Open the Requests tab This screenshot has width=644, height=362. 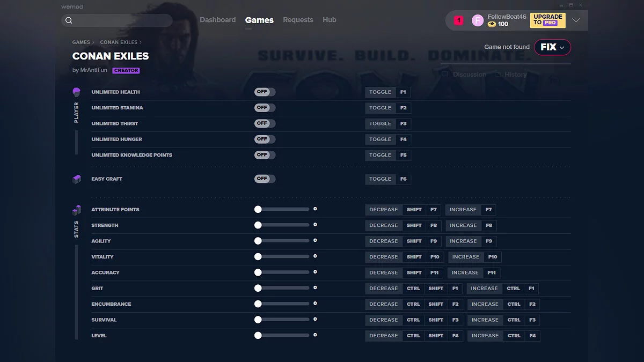298,20
